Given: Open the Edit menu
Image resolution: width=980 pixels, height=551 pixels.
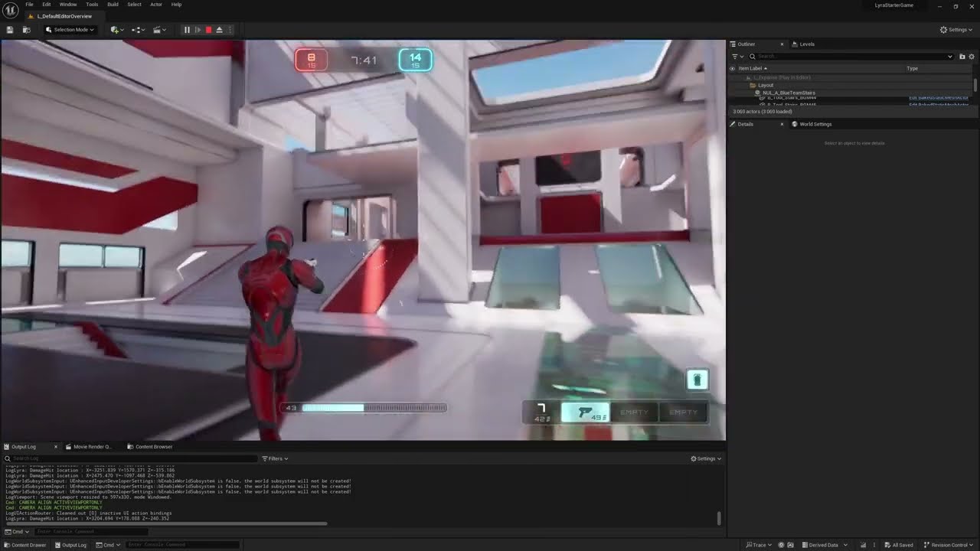Looking at the screenshot, I should point(47,5).
